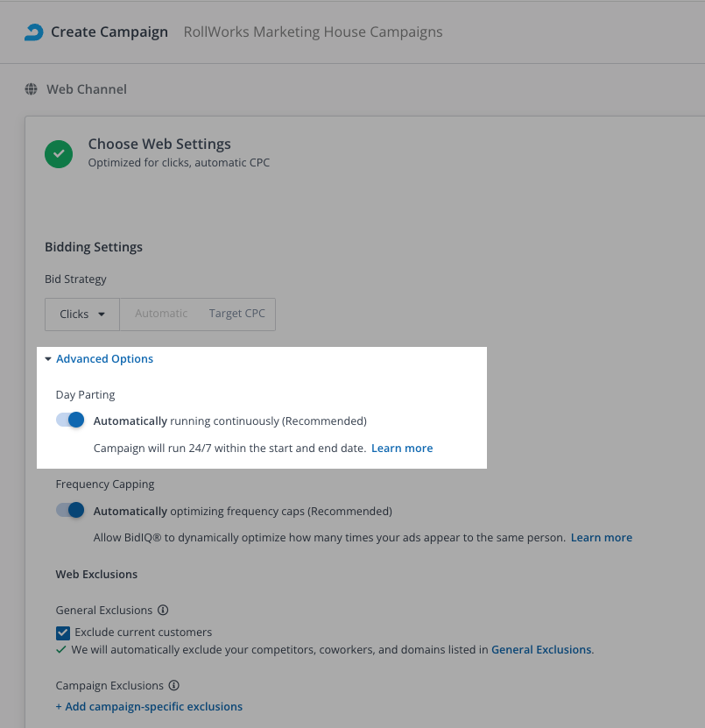Collapse the Advanced Options section
705x728 pixels.
click(x=104, y=359)
